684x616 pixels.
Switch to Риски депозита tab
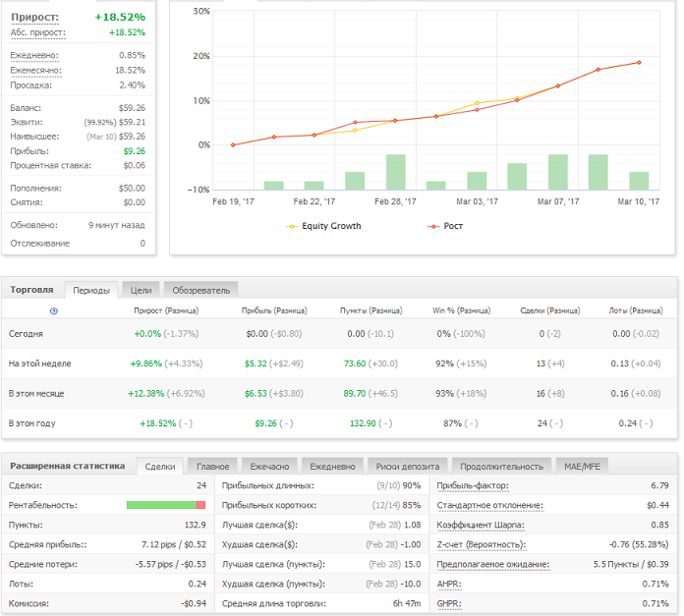(408, 467)
